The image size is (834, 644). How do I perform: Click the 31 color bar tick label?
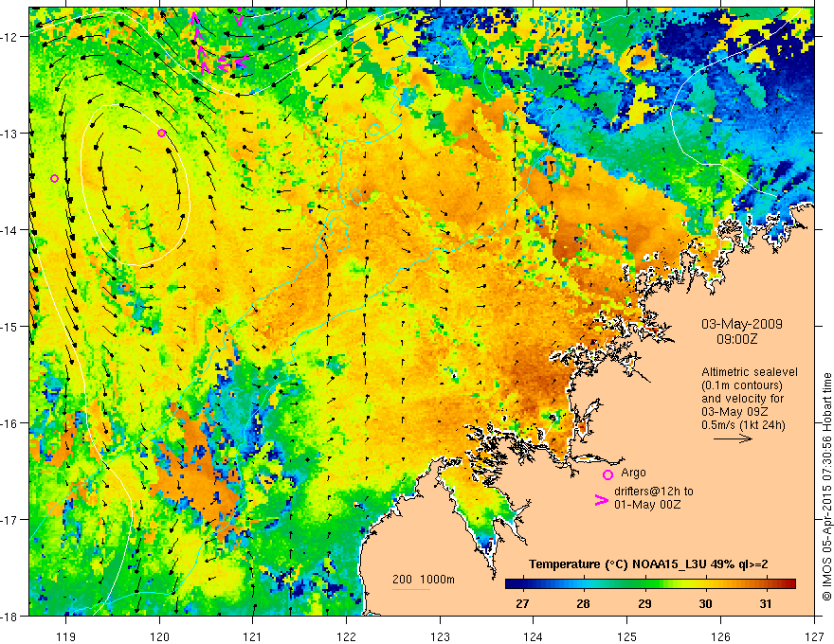point(766,603)
